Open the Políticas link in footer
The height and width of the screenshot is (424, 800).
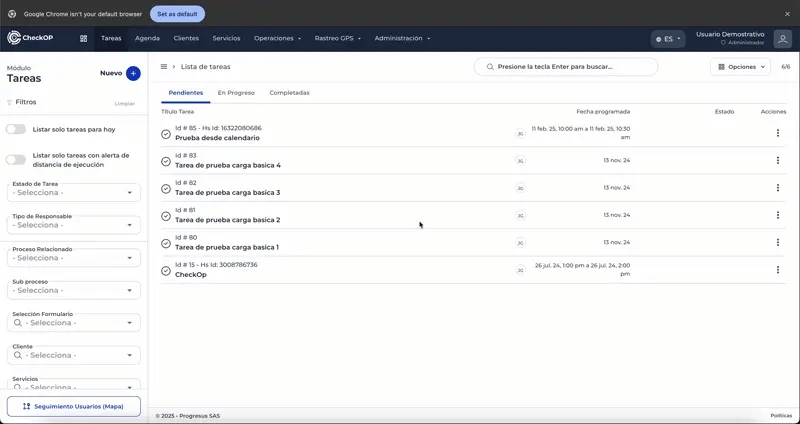coord(781,416)
